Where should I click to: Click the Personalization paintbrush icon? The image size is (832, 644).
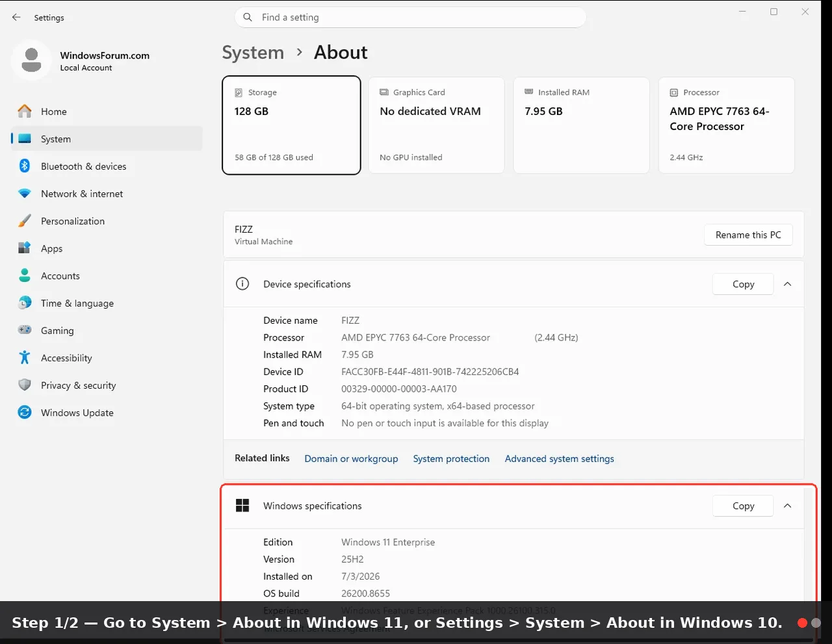coord(25,221)
